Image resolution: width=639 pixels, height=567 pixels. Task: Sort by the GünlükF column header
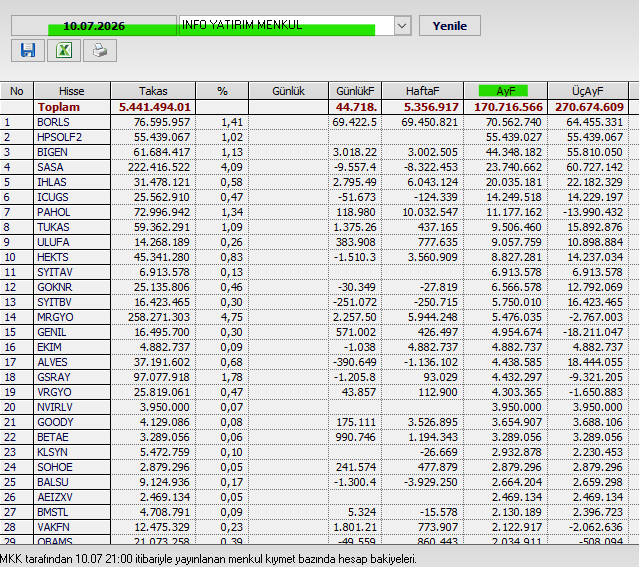tap(355, 91)
